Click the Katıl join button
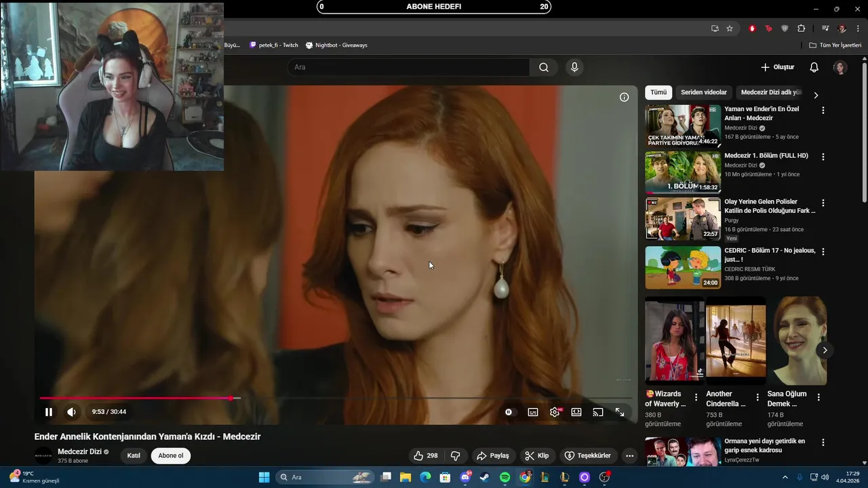This screenshot has height=488, width=868. pyautogui.click(x=134, y=455)
